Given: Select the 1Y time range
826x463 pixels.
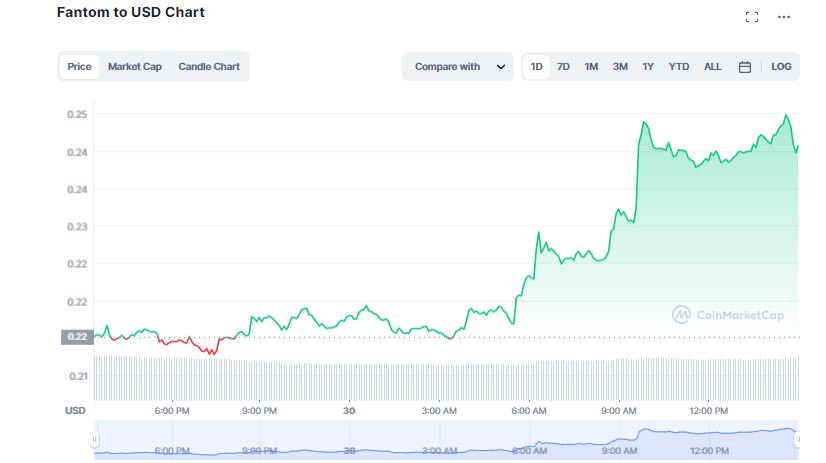Looking at the screenshot, I should click(x=648, y=67).
